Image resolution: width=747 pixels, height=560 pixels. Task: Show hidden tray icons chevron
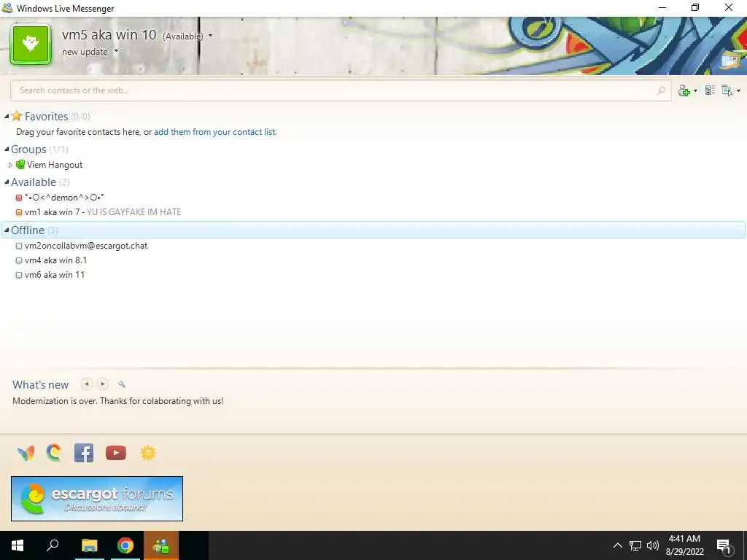pos(617,545)
